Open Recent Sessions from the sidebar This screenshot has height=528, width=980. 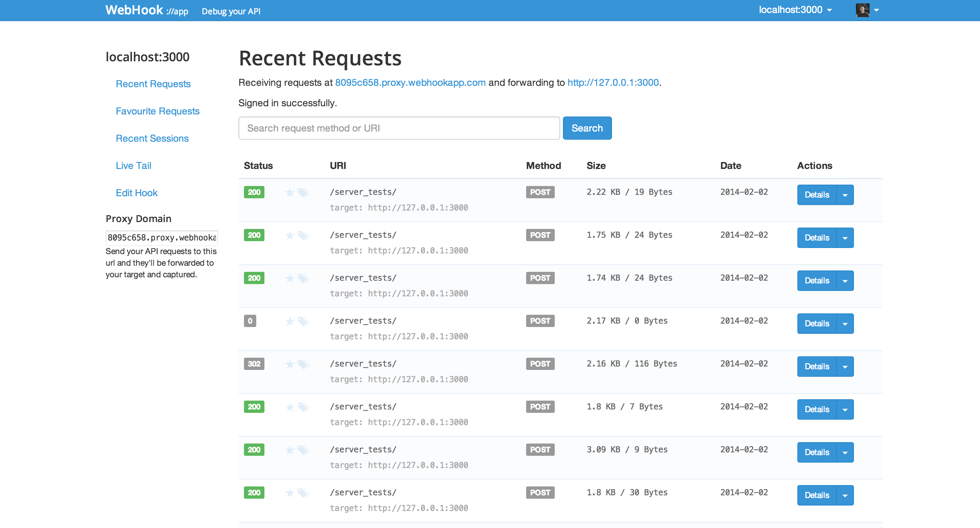tap(152, 138)
